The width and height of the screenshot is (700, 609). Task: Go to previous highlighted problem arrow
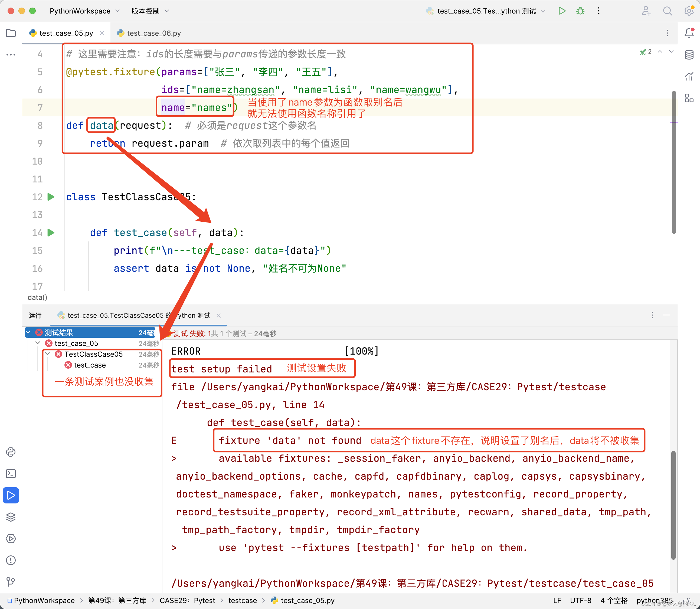pyautogui.click(x=660, y=51)
